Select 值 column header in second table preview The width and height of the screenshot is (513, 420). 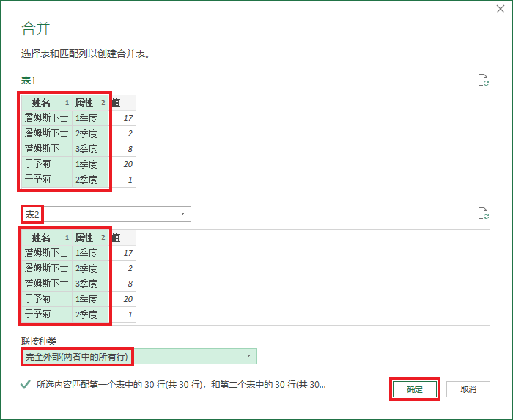(x=122, y=237)
